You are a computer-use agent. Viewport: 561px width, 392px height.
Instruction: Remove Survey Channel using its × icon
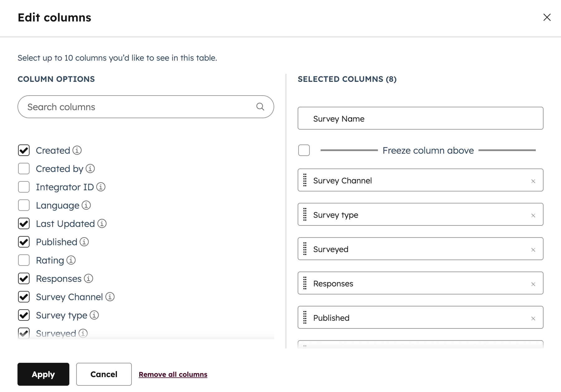(533, 181)
